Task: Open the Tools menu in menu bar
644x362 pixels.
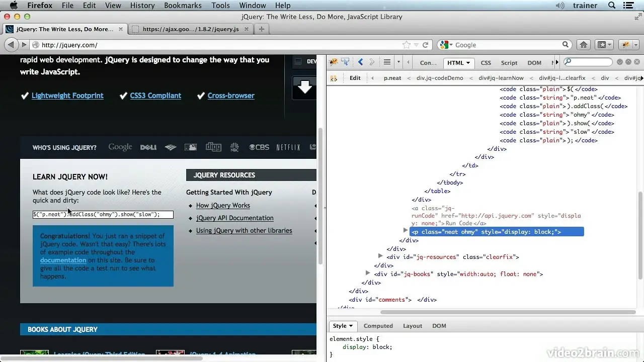Action: pyautogui.click(x=220, y=6)
